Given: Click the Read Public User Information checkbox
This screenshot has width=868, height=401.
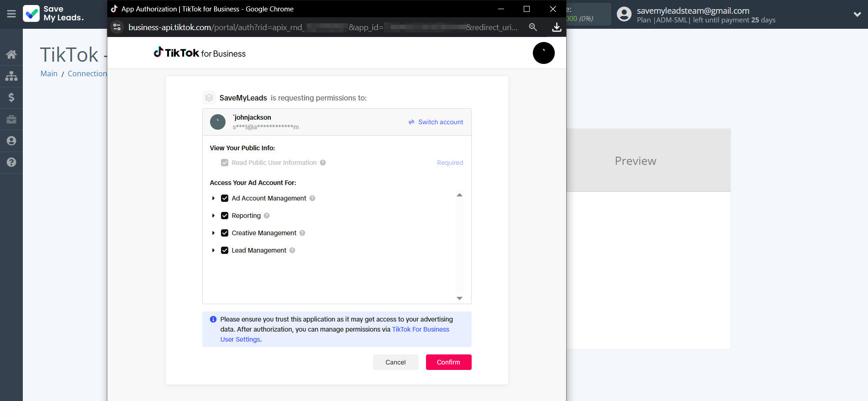Looking at the screenshot, I should (x=225, y=163).
